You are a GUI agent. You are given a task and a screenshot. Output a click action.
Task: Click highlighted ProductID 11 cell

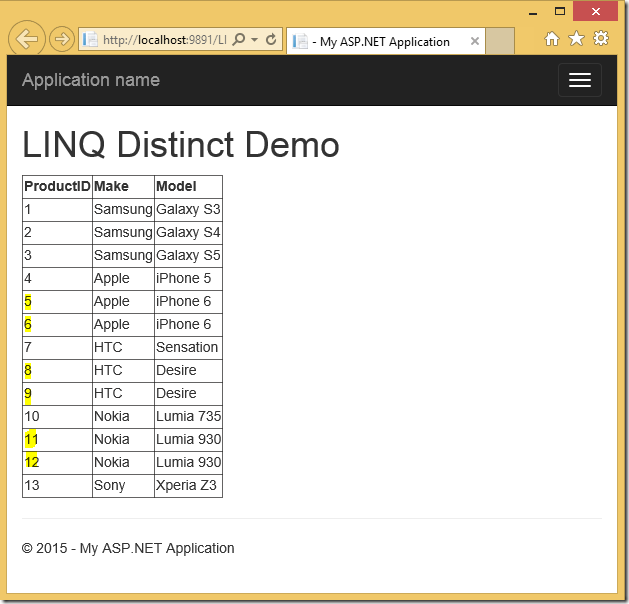(57, 440)
